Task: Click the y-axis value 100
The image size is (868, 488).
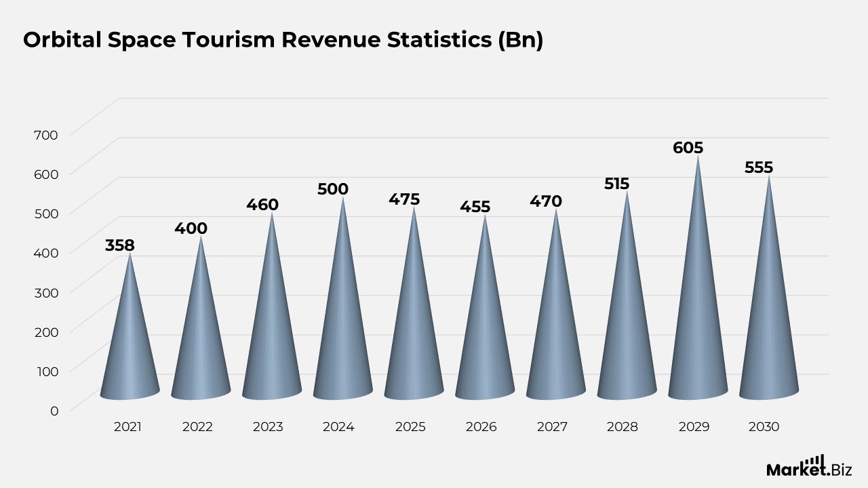Action: point(46,370)
